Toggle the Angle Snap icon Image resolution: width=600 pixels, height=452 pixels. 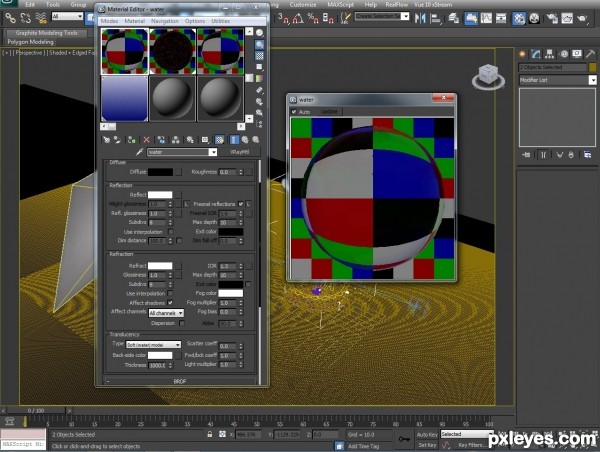click(298, 18)
